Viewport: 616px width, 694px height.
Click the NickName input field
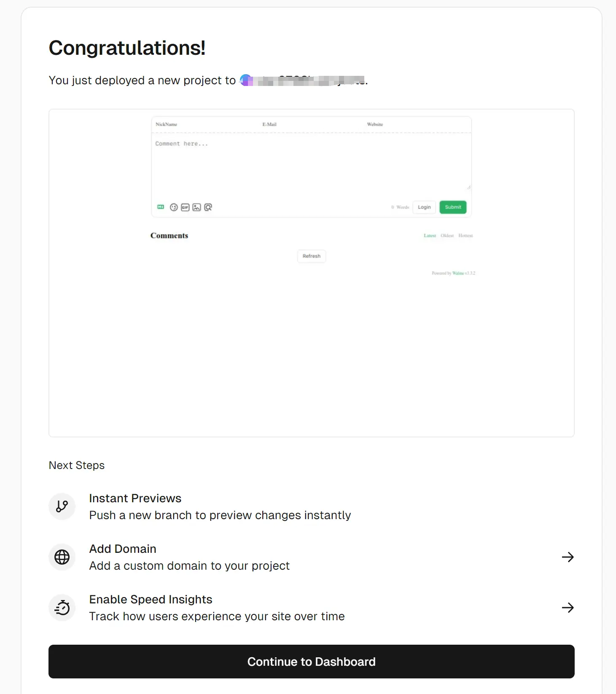202,125
